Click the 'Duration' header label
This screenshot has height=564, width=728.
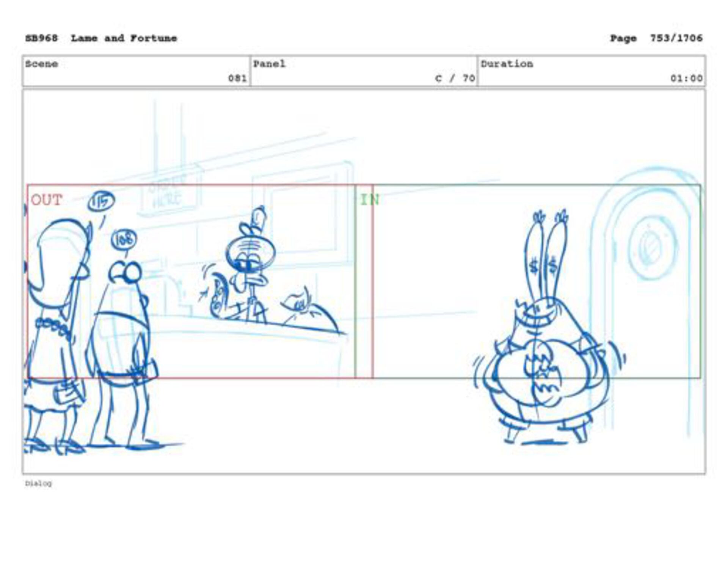click(507, 64)
